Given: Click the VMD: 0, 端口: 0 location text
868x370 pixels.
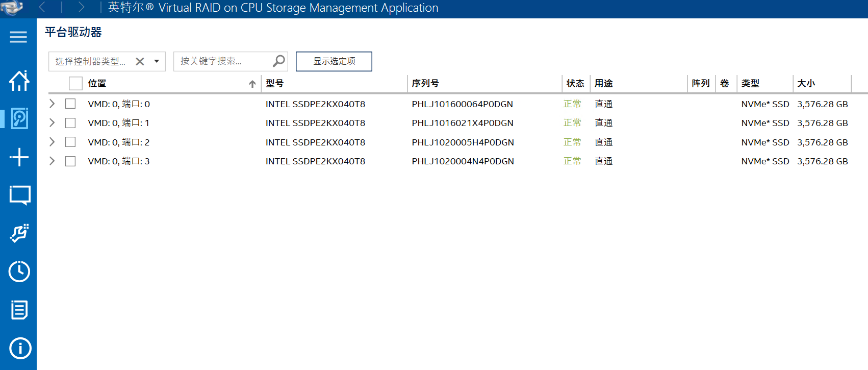Looking at the screenshot, I should 119,104.
